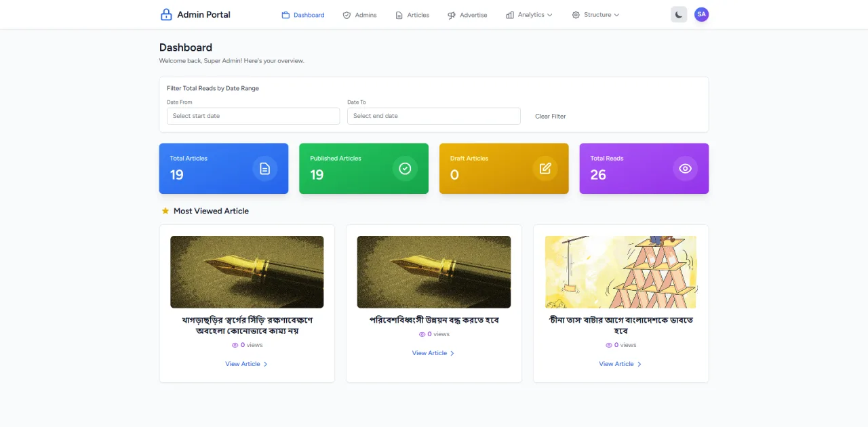Click the eye icon on Total Reads card

point(685,169)
